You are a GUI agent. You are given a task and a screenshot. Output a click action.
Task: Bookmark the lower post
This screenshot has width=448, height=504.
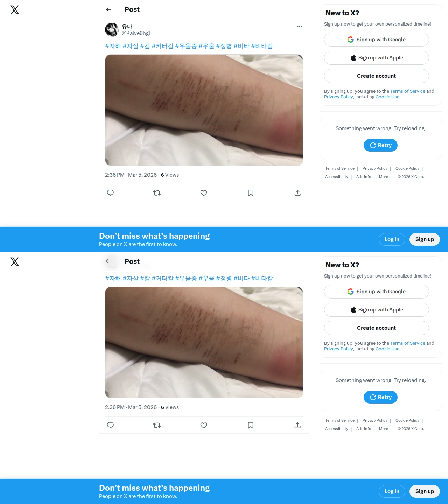pyautogui.click(x=251, y=425)
